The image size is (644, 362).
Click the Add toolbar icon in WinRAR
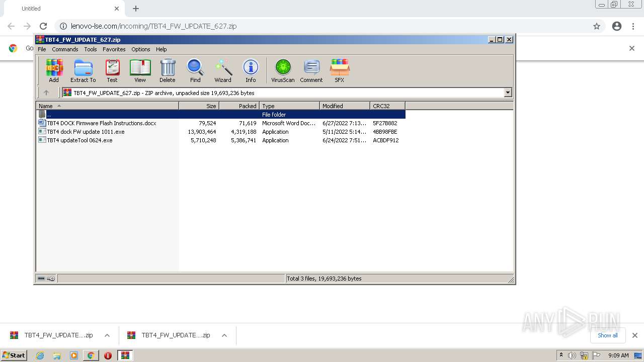[x=54, y=70]
